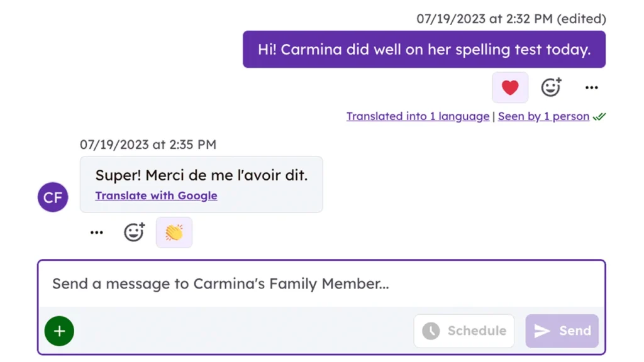Toggle the heart reaction on the sent message

point(509,87)
